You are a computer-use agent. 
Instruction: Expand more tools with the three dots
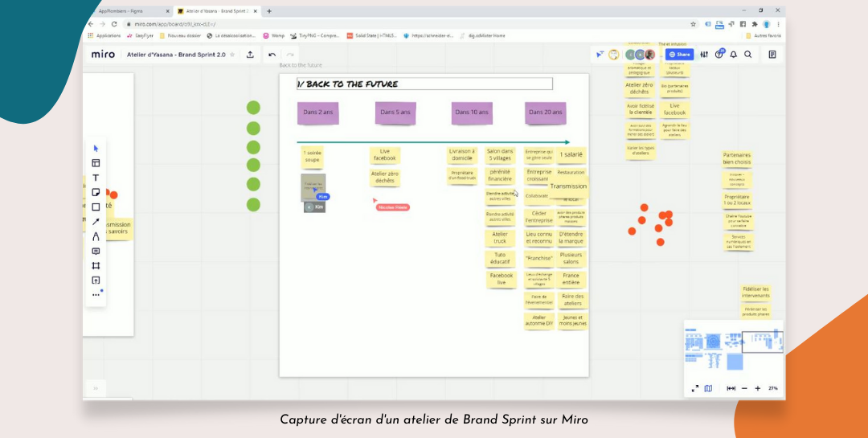pos(96,295)
